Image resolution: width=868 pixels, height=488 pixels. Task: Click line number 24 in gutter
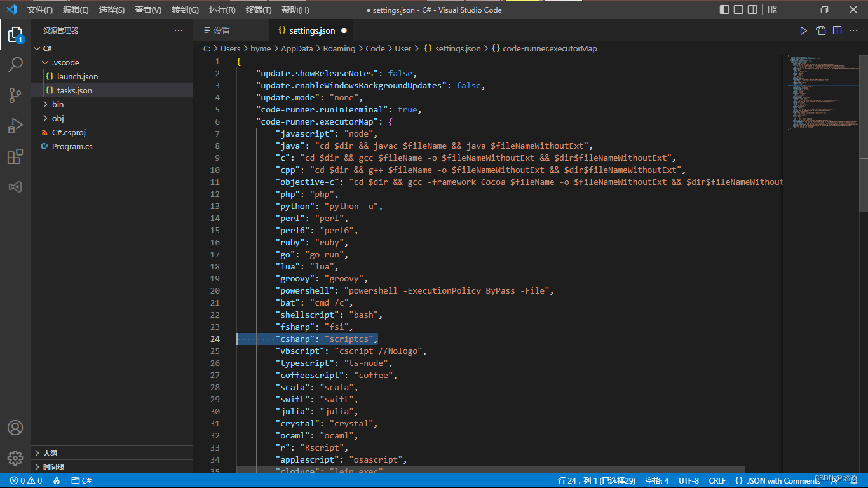215,339
